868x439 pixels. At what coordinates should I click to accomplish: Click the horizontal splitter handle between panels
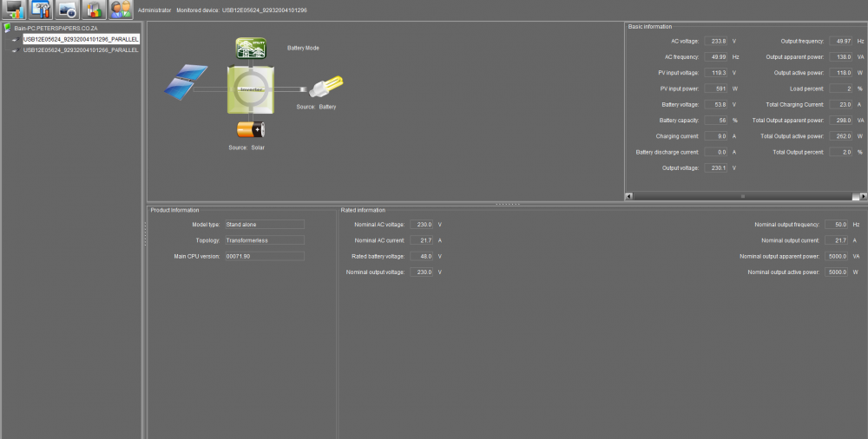(x=507, y=204)
